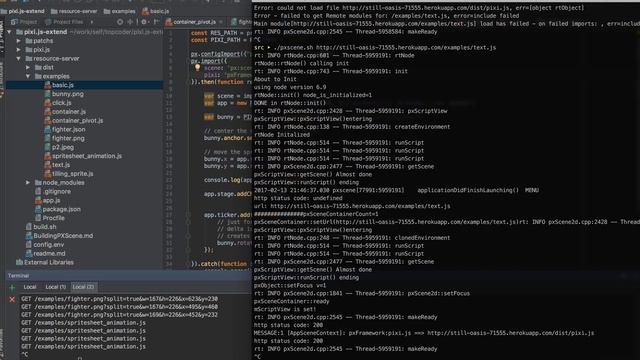
Task: Select fighter.json in the project tree
Action: tap(68, 129)
